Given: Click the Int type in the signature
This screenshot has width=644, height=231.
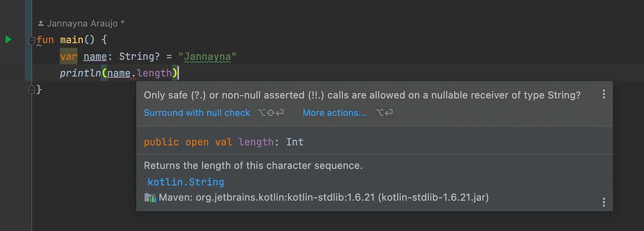Looking at the screenshot, I should pos(295,142).
